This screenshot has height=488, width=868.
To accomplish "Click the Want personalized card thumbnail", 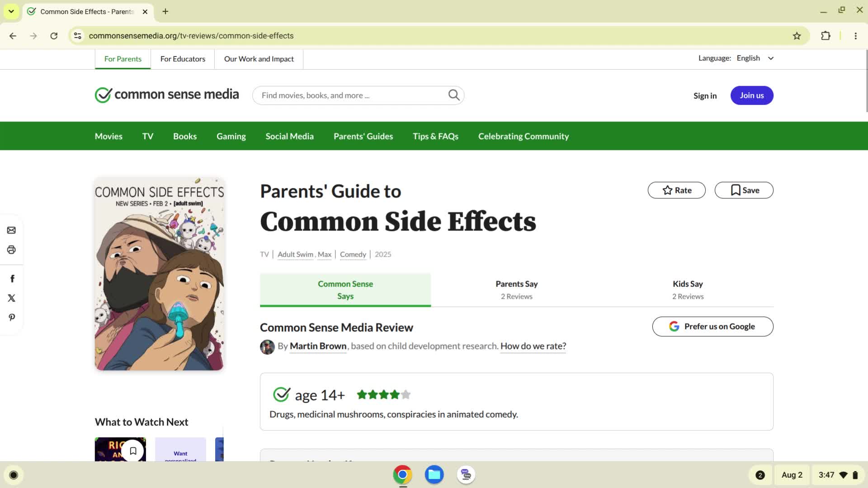I will (x=180, y=450).
